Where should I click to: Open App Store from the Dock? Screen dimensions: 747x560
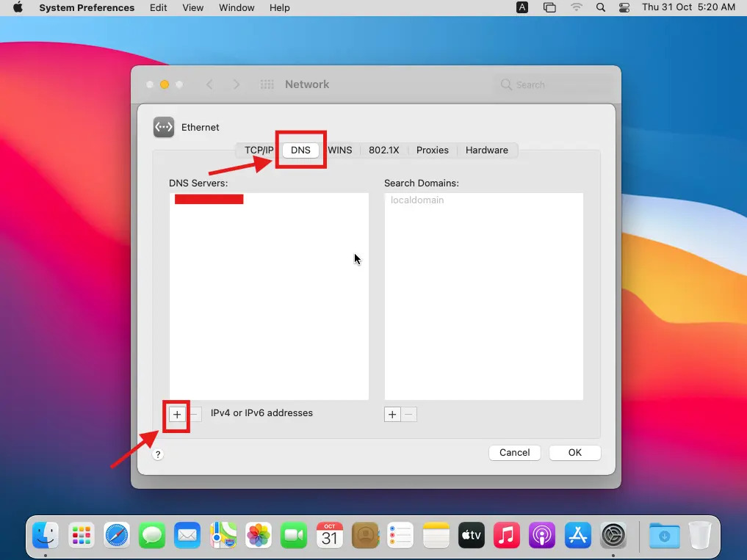[578, 536]
